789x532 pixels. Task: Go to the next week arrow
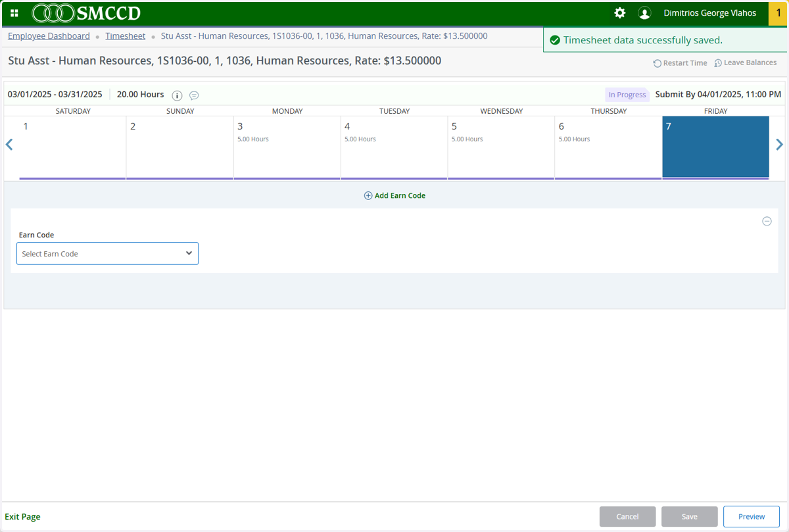coord(779,145)
